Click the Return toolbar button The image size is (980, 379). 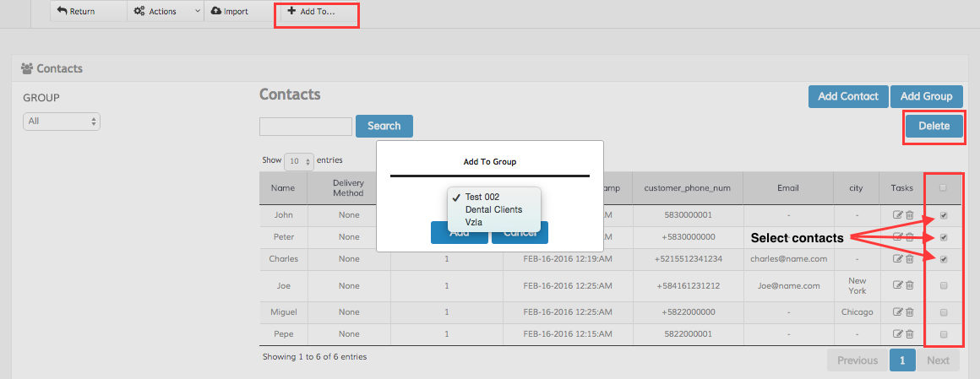coord(77,12)
